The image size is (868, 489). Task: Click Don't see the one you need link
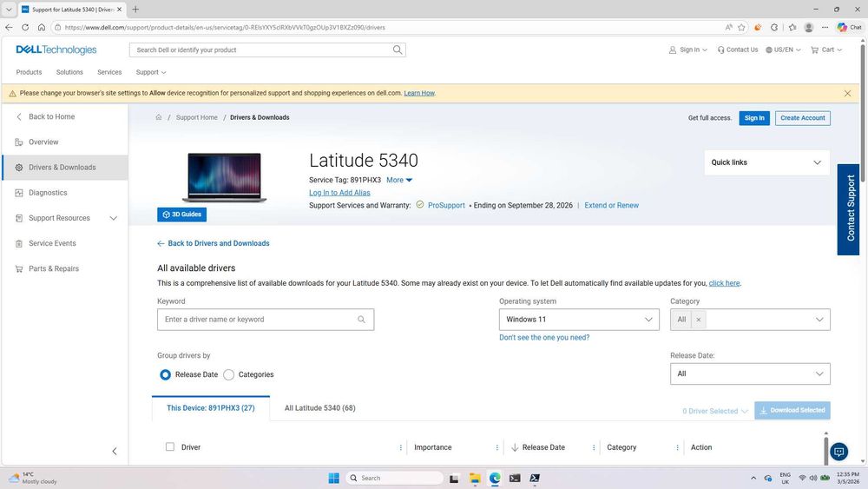tap(544, 337)
